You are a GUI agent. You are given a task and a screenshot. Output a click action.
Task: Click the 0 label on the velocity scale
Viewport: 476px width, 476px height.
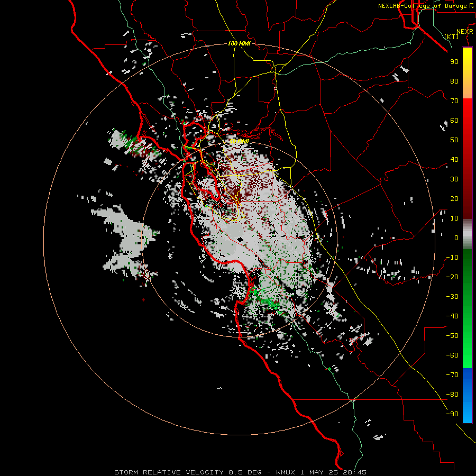click(x=456, y=238)
